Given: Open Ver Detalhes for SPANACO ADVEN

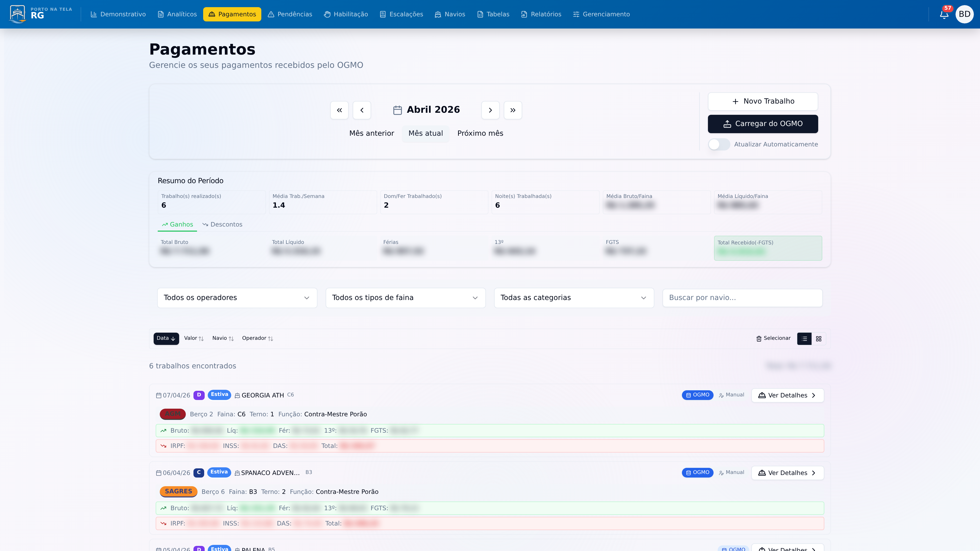Looking at the screenshot, I should 787,473.
